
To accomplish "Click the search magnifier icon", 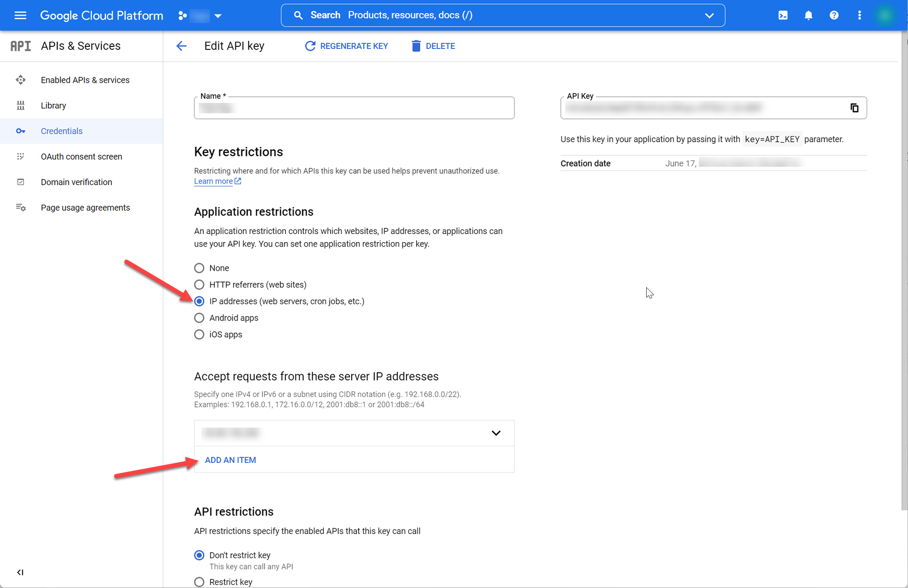I will point(298,15).
